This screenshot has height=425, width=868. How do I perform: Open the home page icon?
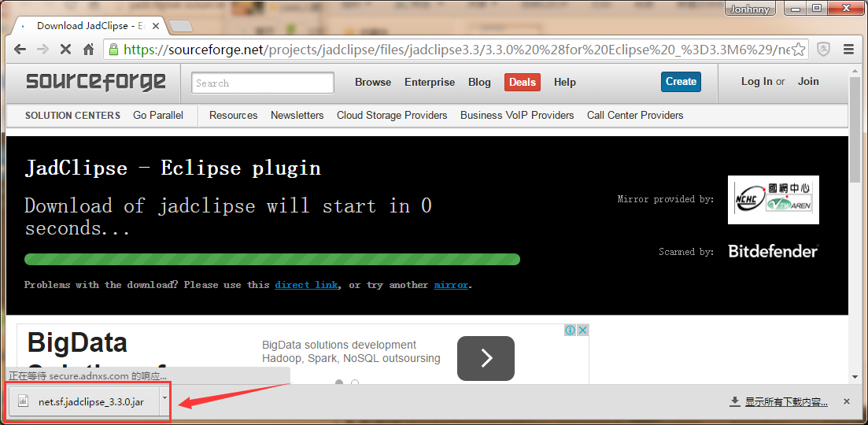pyautogui.click(x=88, y=50)
